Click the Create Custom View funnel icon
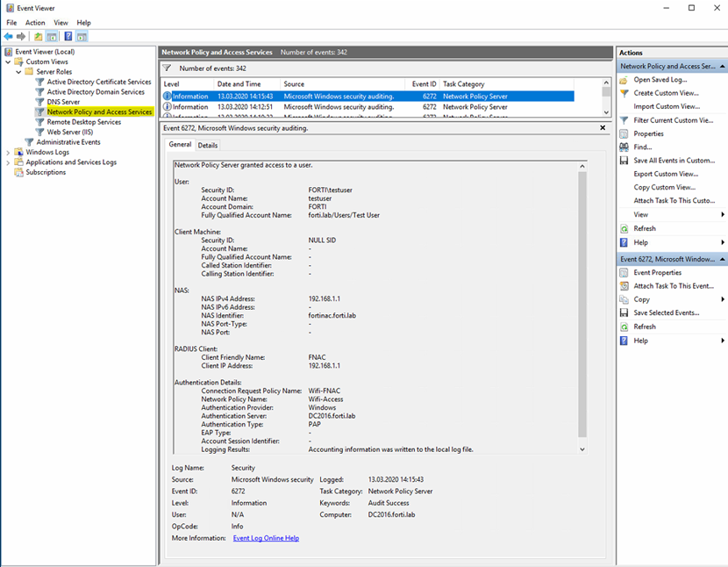Screen dimensions: 728x567 click(624, 93)
